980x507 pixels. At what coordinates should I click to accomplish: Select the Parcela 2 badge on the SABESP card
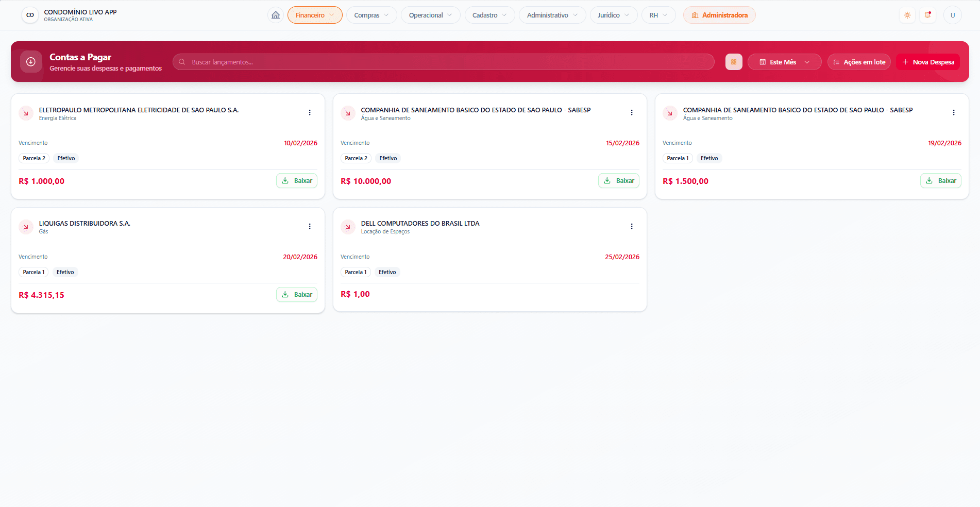pyautogui.click(x=356, y=158)
